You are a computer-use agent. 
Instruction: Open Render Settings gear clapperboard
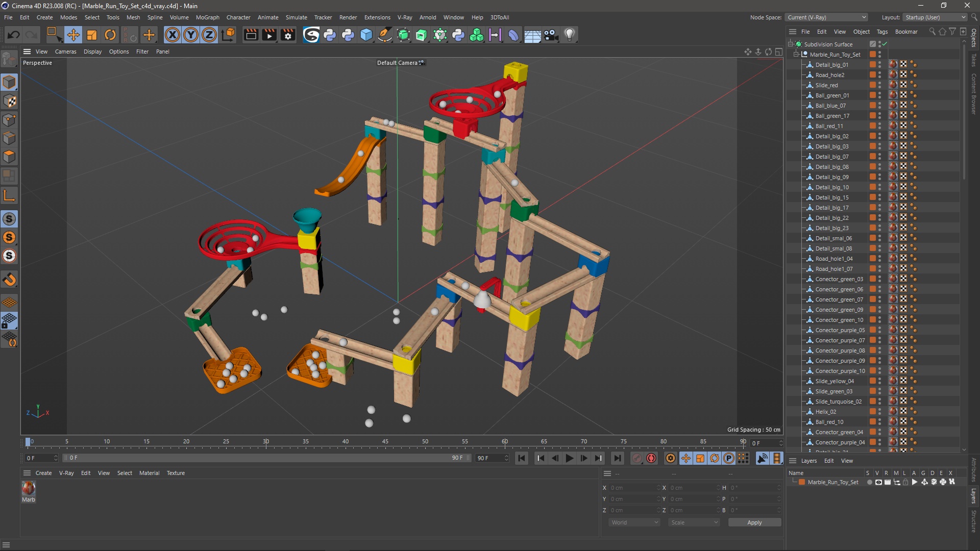tap(288, 35)
